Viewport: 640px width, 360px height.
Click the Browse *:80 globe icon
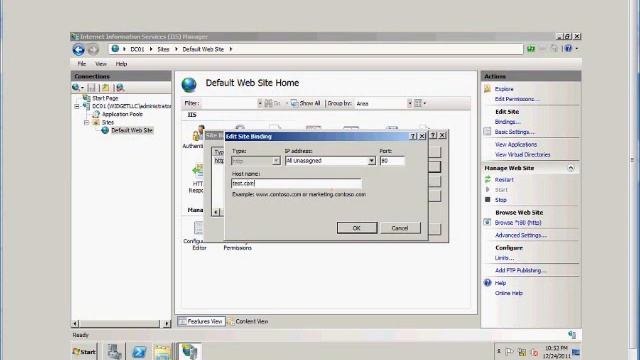click(487, 222)
